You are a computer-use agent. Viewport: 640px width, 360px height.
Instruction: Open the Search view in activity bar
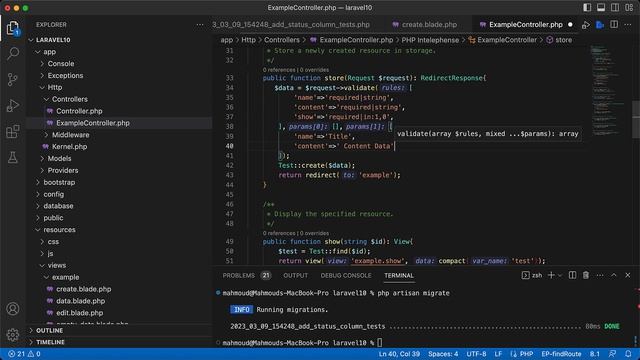tap(13, 53)
